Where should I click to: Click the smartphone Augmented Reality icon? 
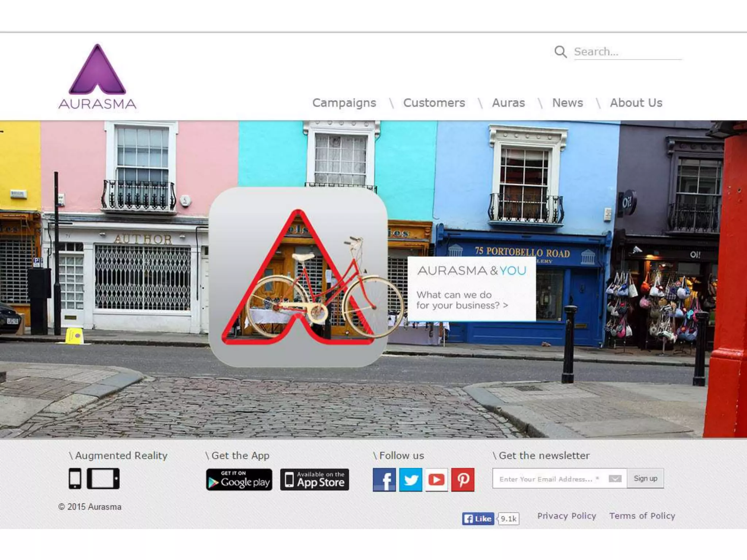coord(75,478)
